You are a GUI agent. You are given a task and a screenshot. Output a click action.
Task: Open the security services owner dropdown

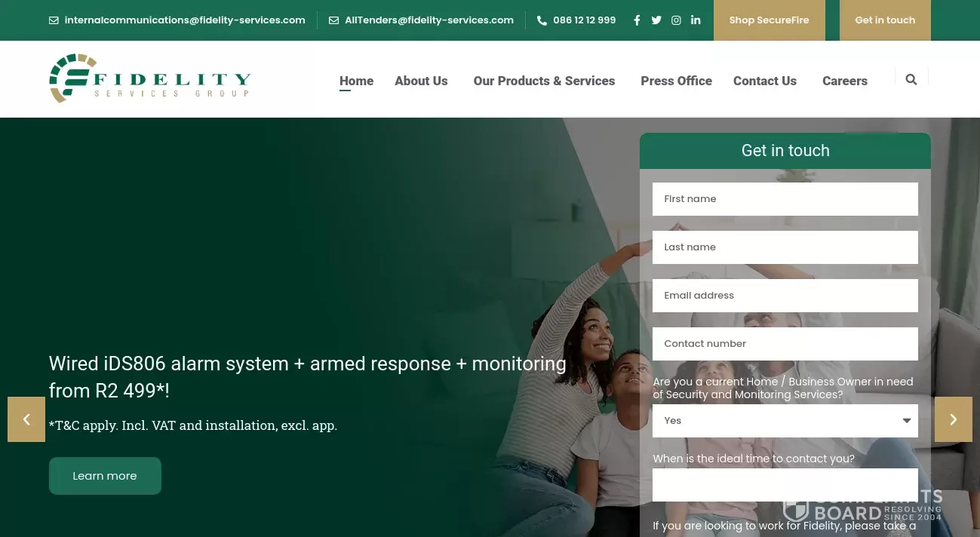785,420
